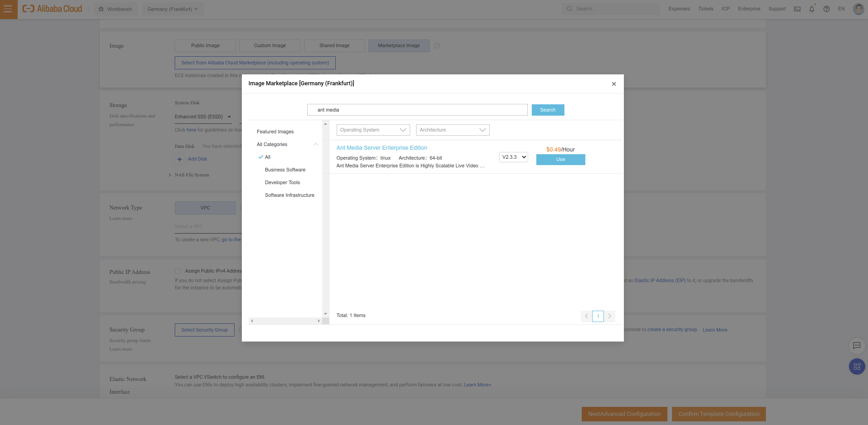Click Select from Alibaba Cloud Marketplace button
This screenshot has height=425, width=868.
(255, 63)
